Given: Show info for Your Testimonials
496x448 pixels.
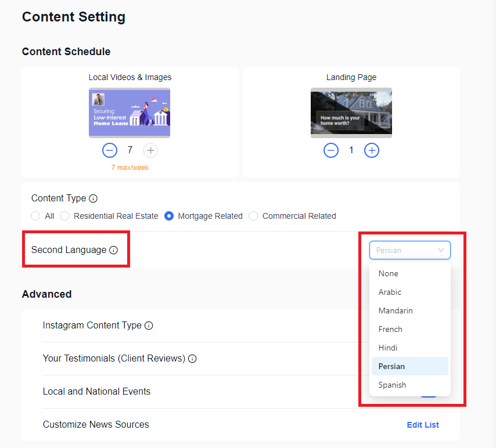Looking at the screenshot, I should click(192, 359).
